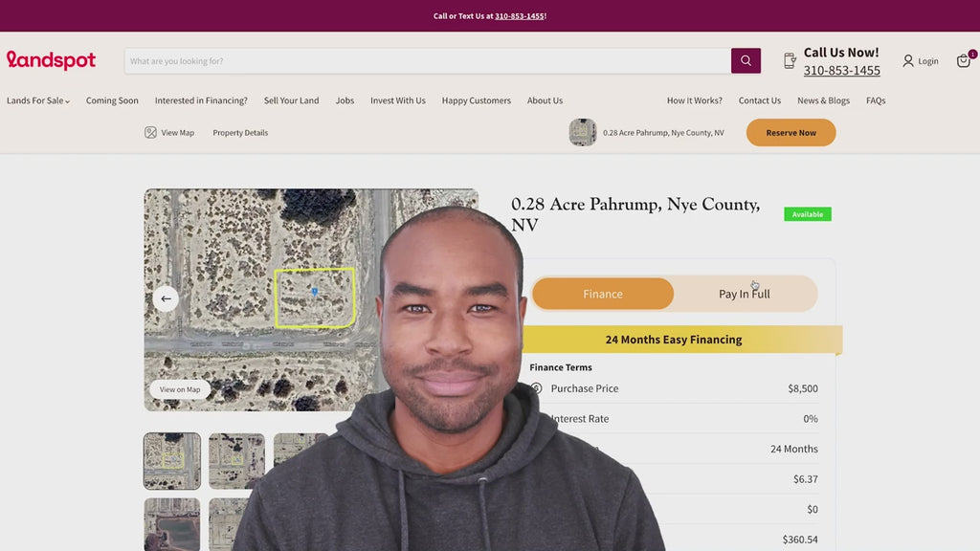Click the Property Details link

point(240,132)
